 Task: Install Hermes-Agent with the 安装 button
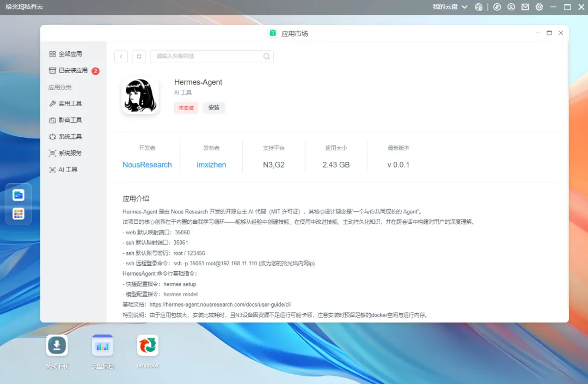(214, 108)
